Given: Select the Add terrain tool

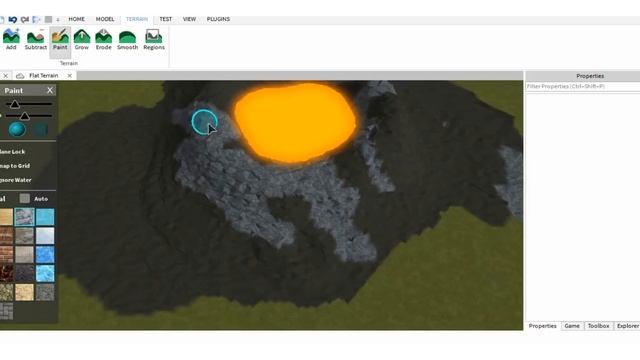Looking at the screenshot, I should point(11,40).
